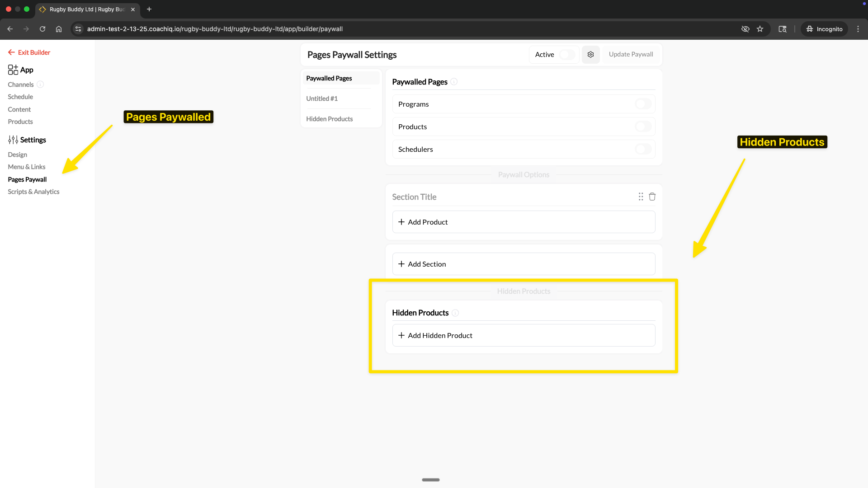Delete Section Title via trash icon

pos(652,197)
